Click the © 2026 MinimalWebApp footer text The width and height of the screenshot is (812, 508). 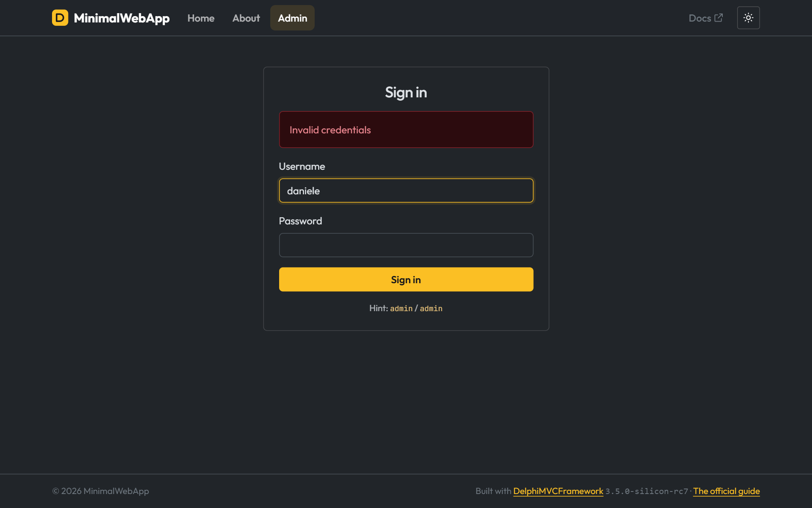(x=101, y=491)
